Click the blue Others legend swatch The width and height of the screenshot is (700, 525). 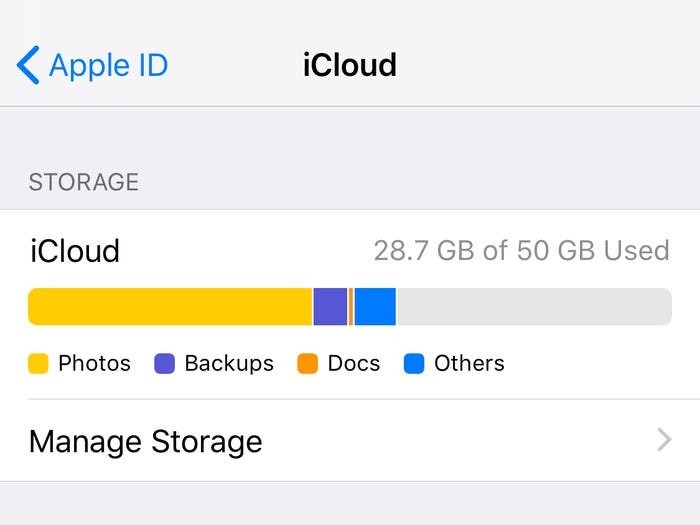click(414, 364)
